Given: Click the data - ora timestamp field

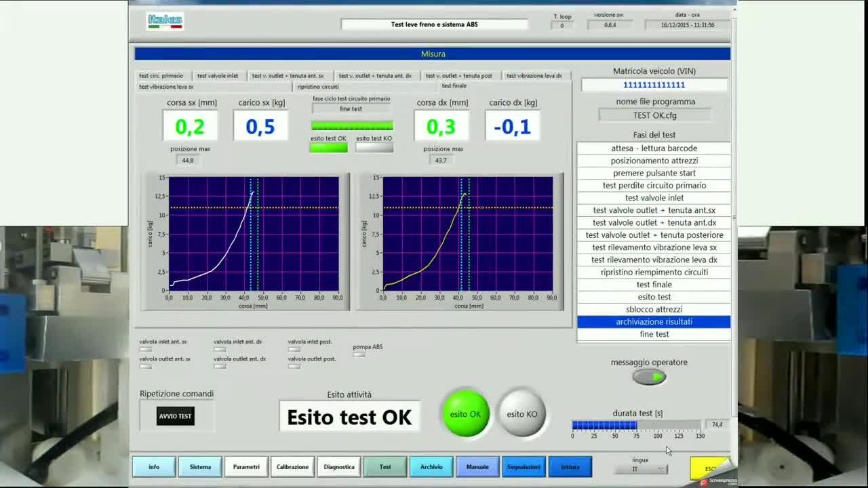Looking at the screenshot, I should 688,25.
